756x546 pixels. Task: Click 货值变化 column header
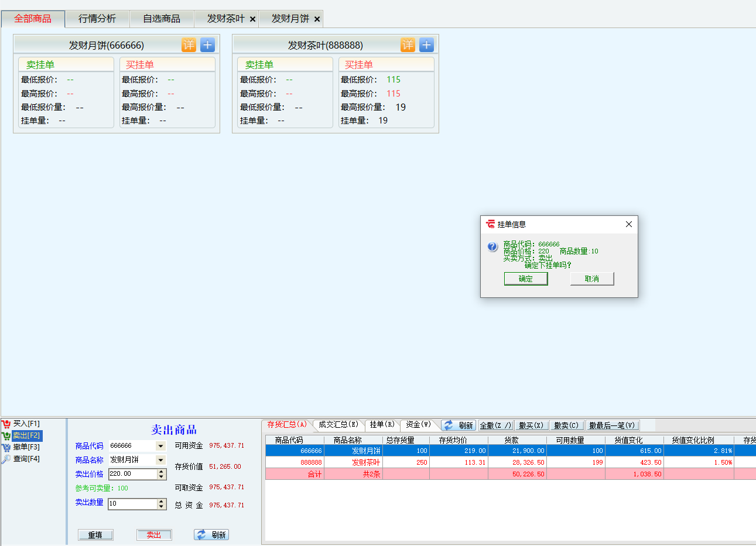click(634, 440)
